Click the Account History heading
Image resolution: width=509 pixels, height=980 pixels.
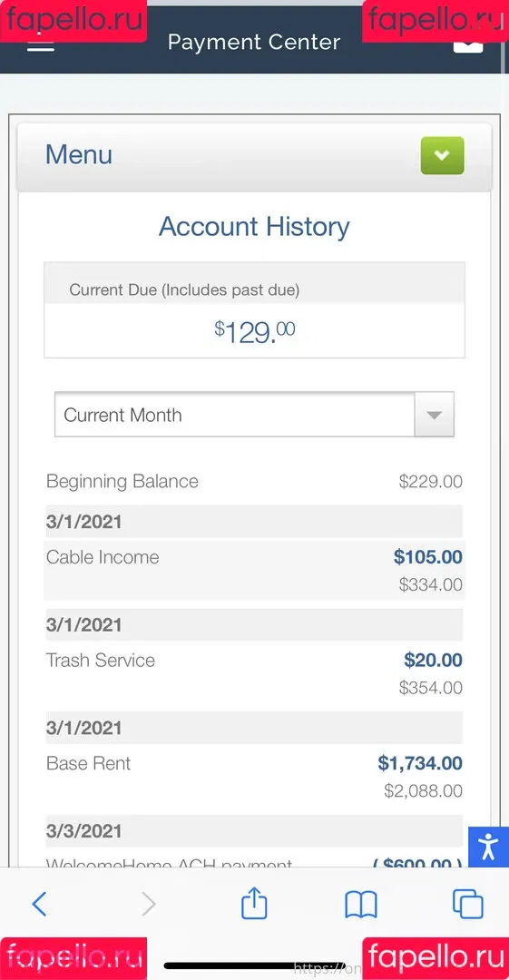pyautogui.click(x=254, y=226)
